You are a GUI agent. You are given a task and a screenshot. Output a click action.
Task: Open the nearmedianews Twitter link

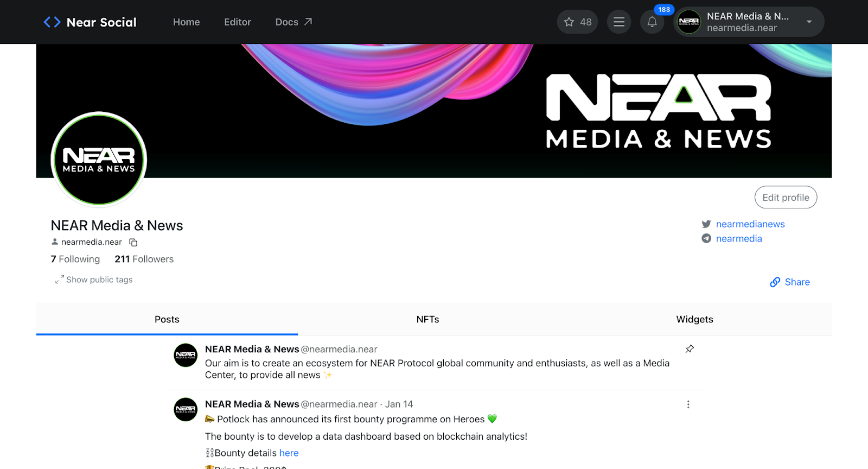[x=750, y=224]
